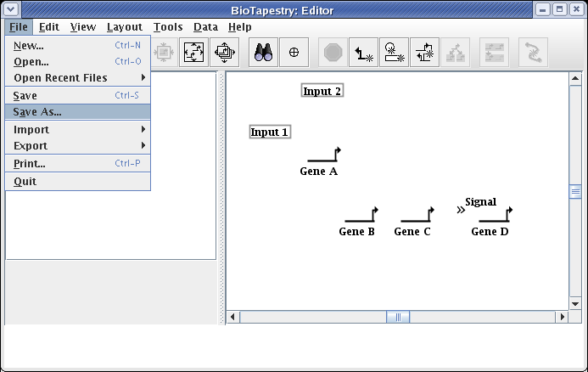
Task: Click the crosshair center icon in toolbar
Action: (294, 53)
